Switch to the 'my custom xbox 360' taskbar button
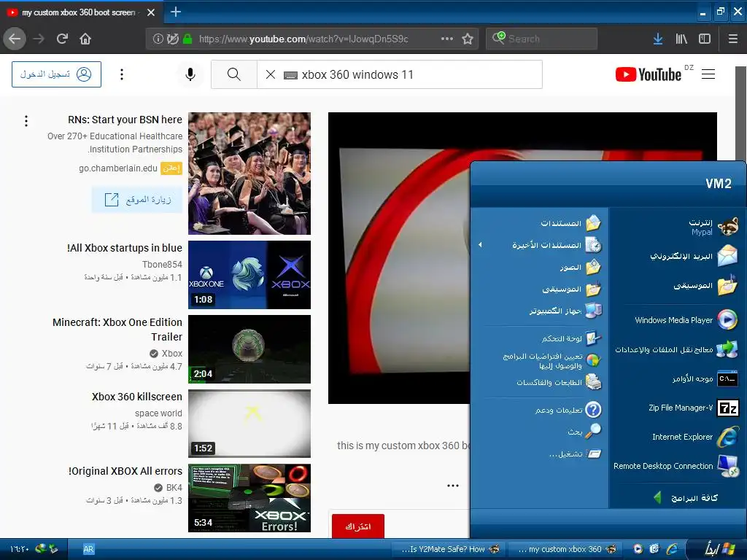 (567, 549)
